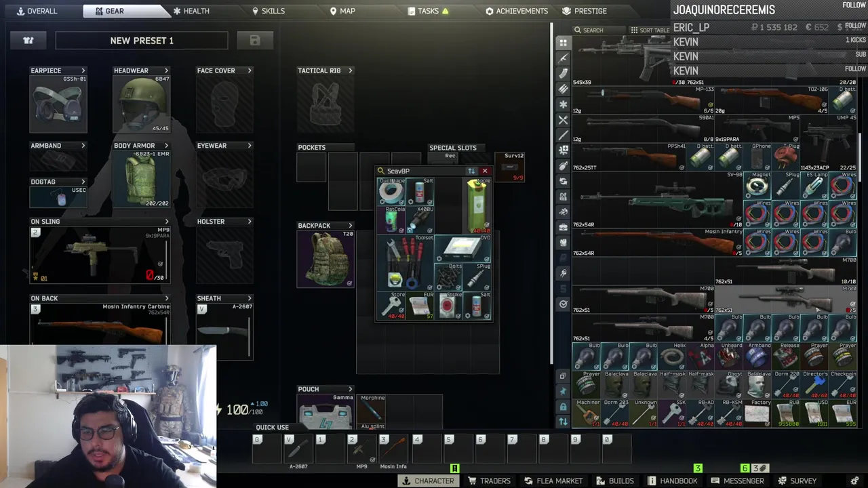Click the circular-arrows filter icon in stash sidebar
Screen dimensions: 868x488
563,181
